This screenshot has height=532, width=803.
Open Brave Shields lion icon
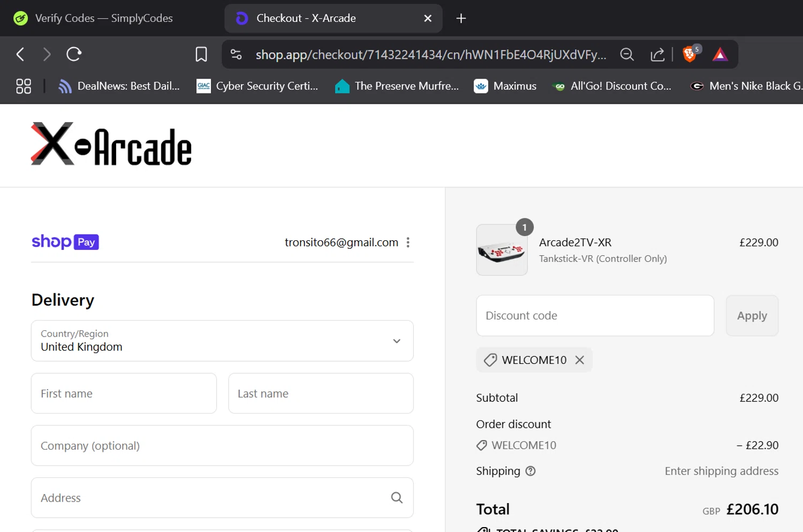(x=690, y=54)
